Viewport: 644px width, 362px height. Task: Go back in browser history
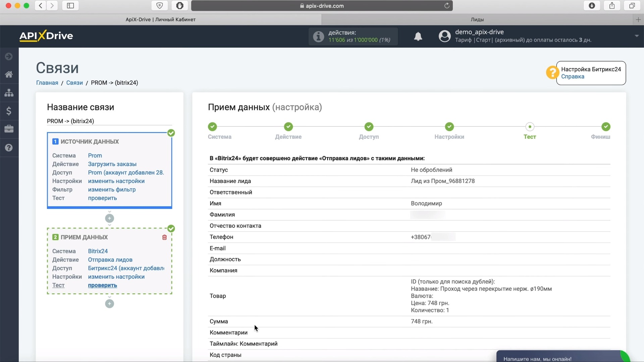point(41,6)
